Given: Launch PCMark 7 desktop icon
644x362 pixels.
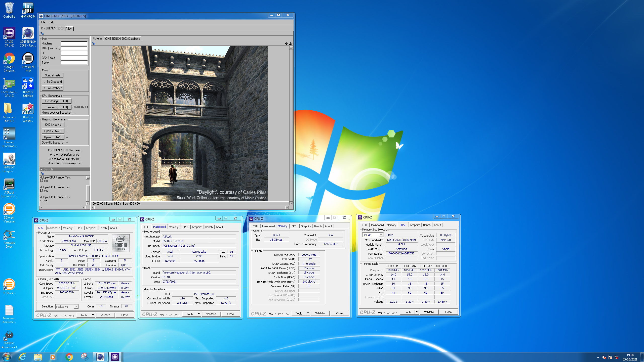Looking at the screenshot, I should 9,287.
